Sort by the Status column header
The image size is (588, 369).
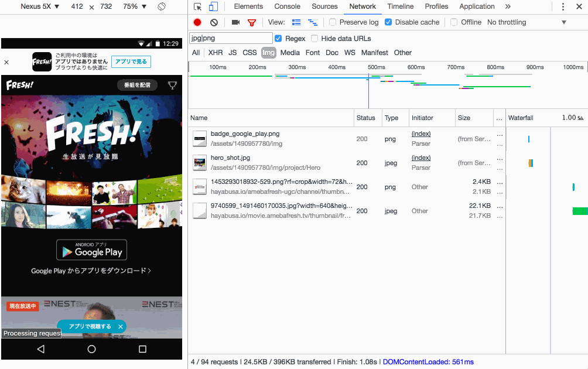click(x=368, y=118)
